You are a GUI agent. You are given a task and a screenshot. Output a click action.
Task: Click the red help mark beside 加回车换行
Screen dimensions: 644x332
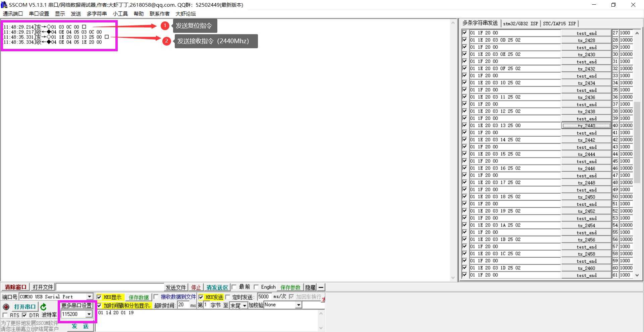pos(323,300)
